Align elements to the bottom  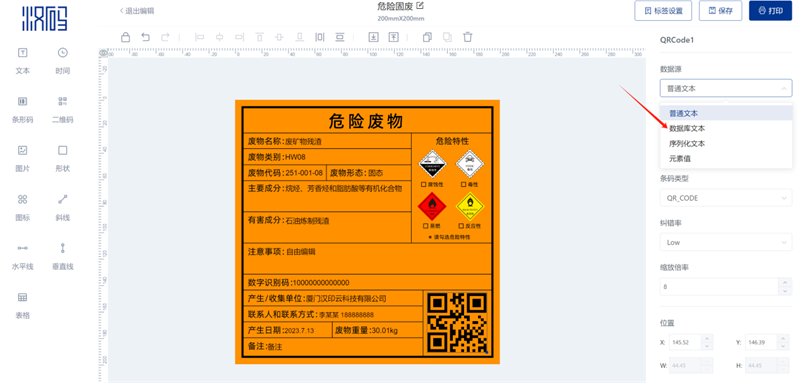[300, 37]
